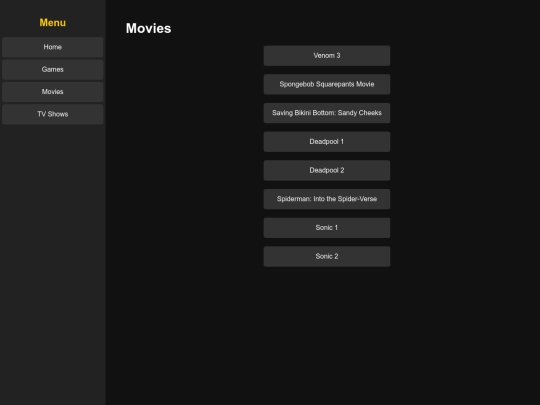Select Saving Bikini Bottom: Sandy Cheeks
The width and height of the screenshot is (540, 405).
pos(327,113)
